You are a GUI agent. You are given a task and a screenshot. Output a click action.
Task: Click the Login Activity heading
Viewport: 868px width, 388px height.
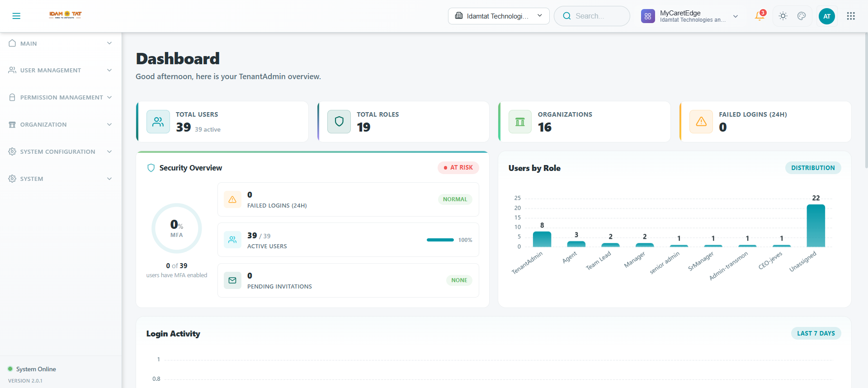[173, 334]
